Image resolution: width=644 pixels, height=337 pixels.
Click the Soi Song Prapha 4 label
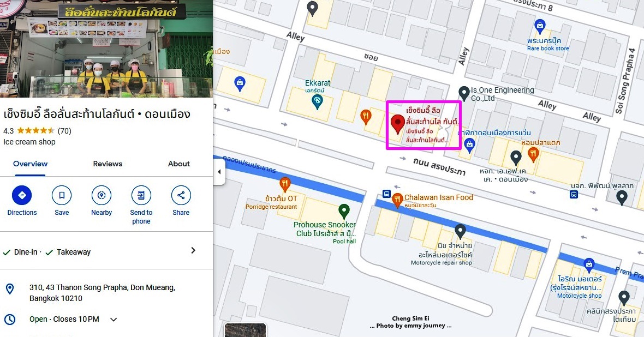pos(625,81)
